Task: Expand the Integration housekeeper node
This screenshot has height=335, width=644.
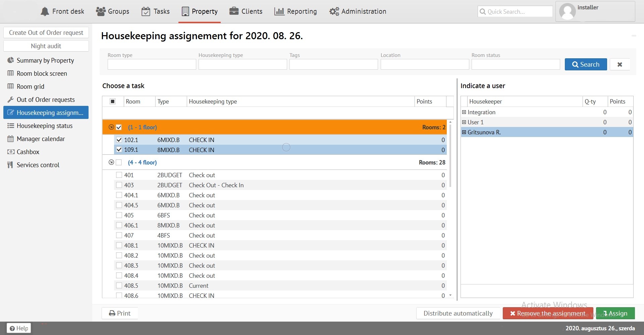Action: (x=464, y=112)
